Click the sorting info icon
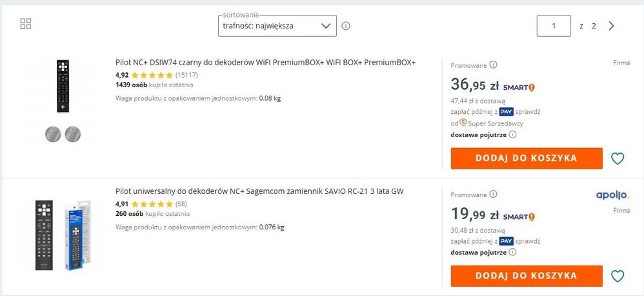This screenshot has height=296, width=644. tap(346, 26)
